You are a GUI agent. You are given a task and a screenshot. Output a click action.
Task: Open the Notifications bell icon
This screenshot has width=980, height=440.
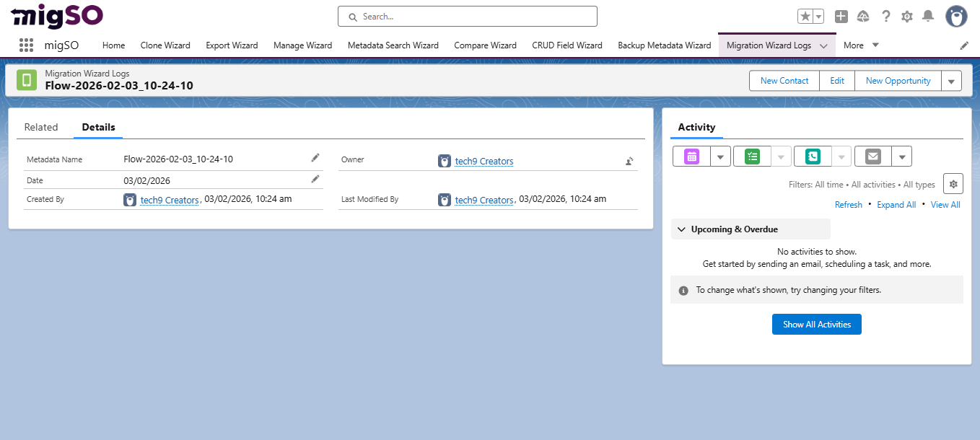pyautogui.click(x=928, y=16)
